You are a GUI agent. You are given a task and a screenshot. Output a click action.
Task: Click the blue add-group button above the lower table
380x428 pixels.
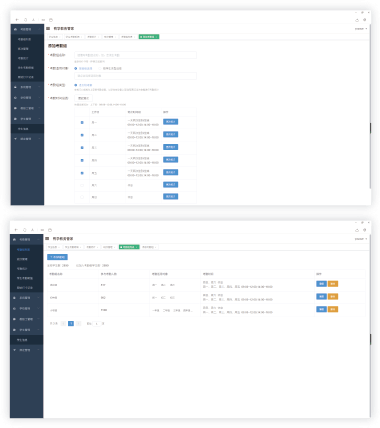point(57,257)
